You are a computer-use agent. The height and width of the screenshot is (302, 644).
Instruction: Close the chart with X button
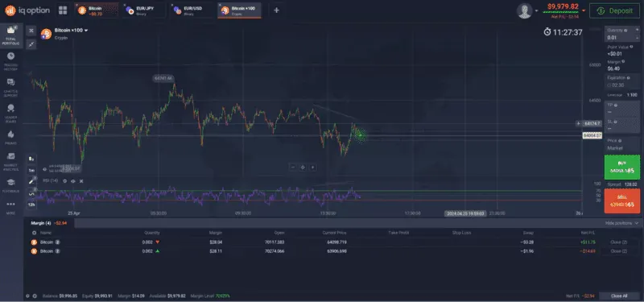[31, 31]
